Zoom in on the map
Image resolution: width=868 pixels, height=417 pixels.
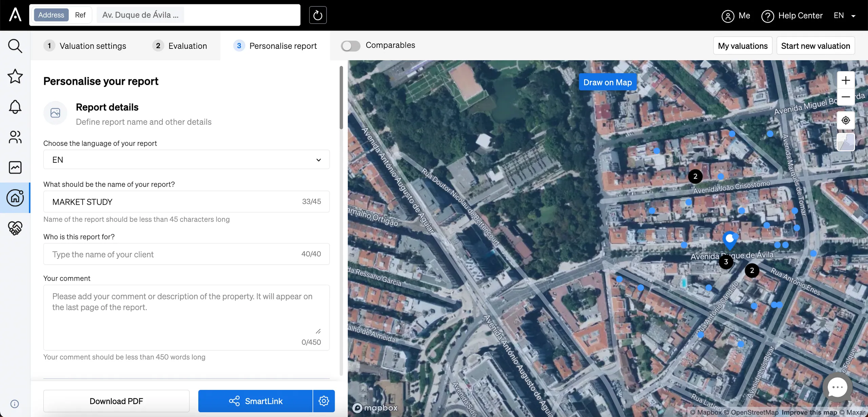tap(846, 80)
